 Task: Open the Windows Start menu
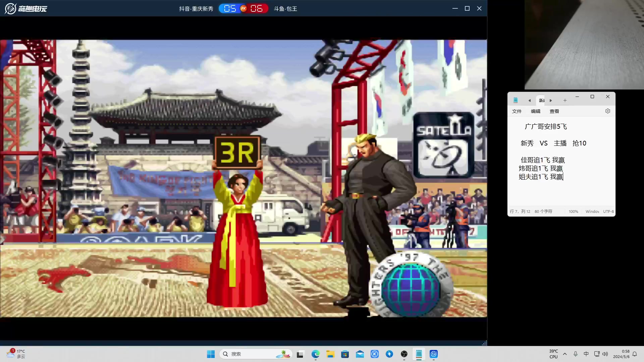(211, 354)
